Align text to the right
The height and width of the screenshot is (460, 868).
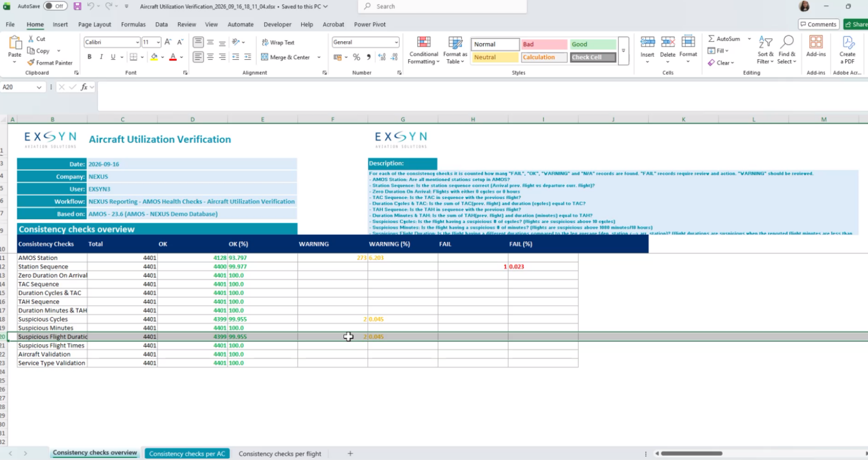(222, 57)
